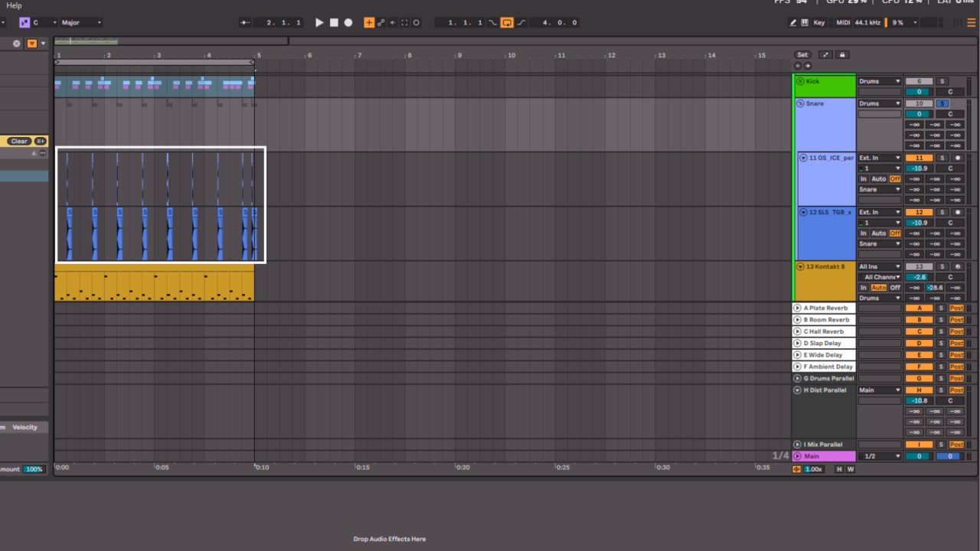Click the Clear button in the browser

(x=19, y=141)
